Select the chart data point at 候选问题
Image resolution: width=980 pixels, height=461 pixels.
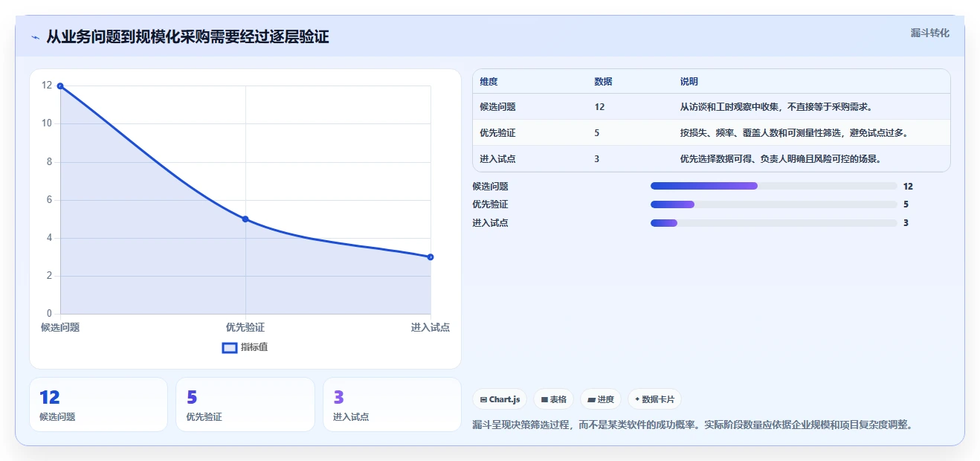coord(60,86)
